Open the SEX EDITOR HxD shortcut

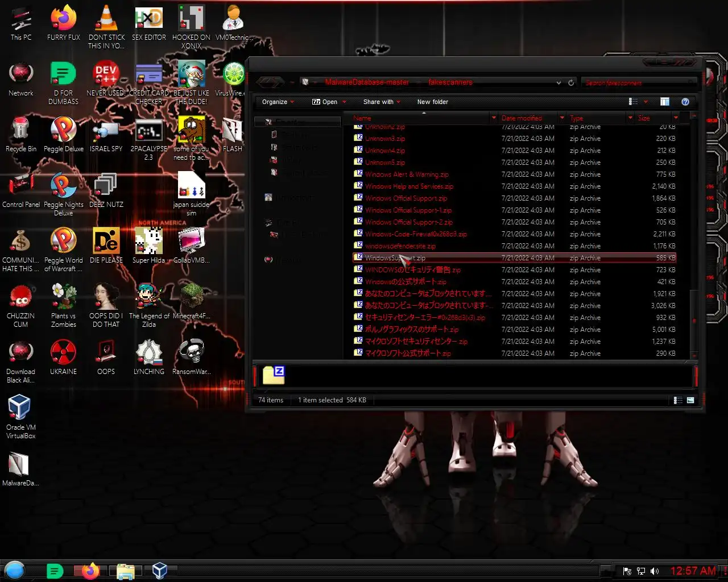(149, 24)
